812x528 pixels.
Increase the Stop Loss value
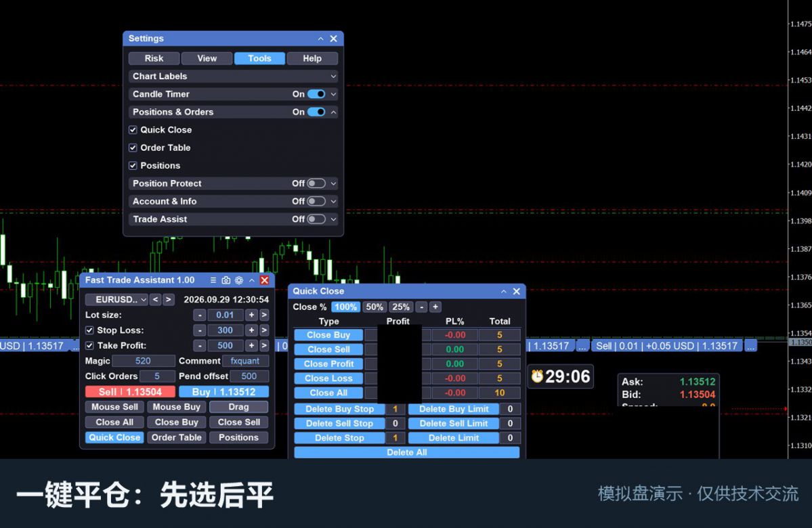251,330
